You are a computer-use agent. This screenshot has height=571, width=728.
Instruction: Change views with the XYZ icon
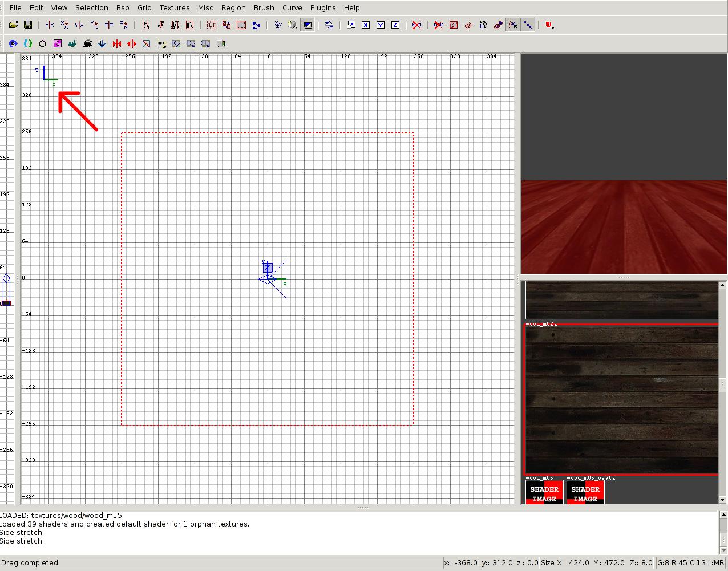(x=278, y=25)
